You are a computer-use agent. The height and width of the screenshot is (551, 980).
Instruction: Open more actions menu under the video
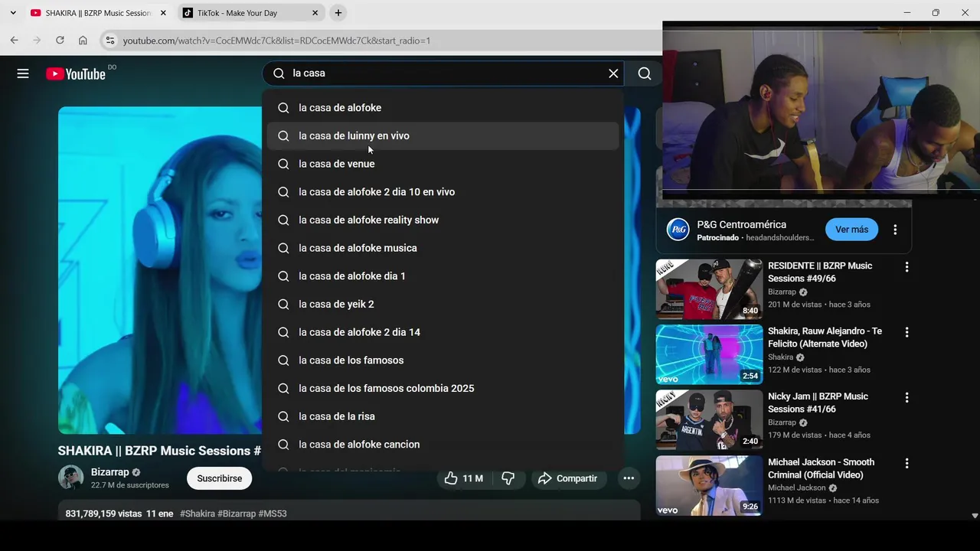[629, 478]
